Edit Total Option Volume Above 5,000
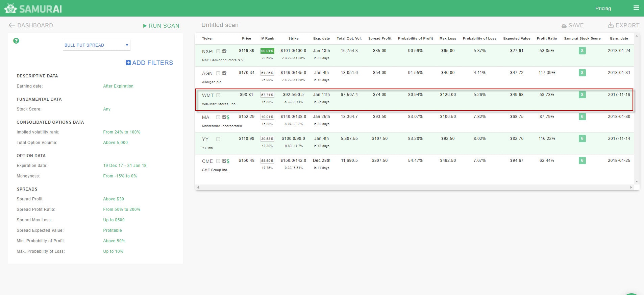644x295 pixels. pyautogui.click(x=116, y=143)
